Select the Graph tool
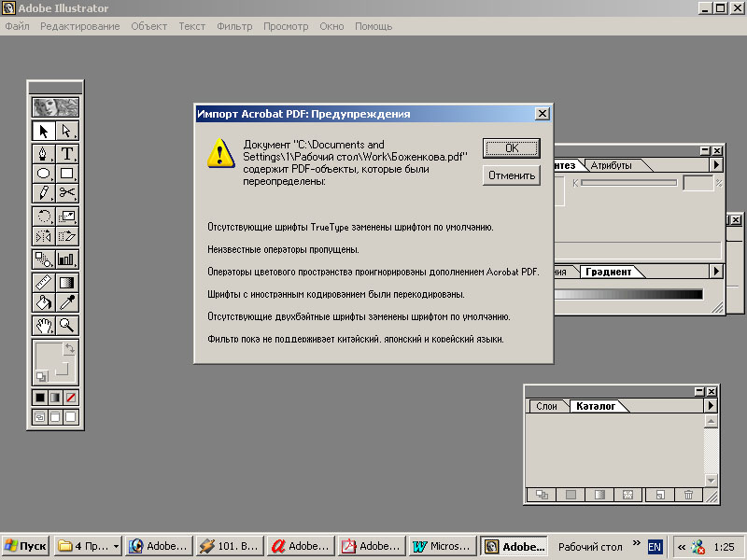This screenshot has width=747, height=560. point(66,259)
